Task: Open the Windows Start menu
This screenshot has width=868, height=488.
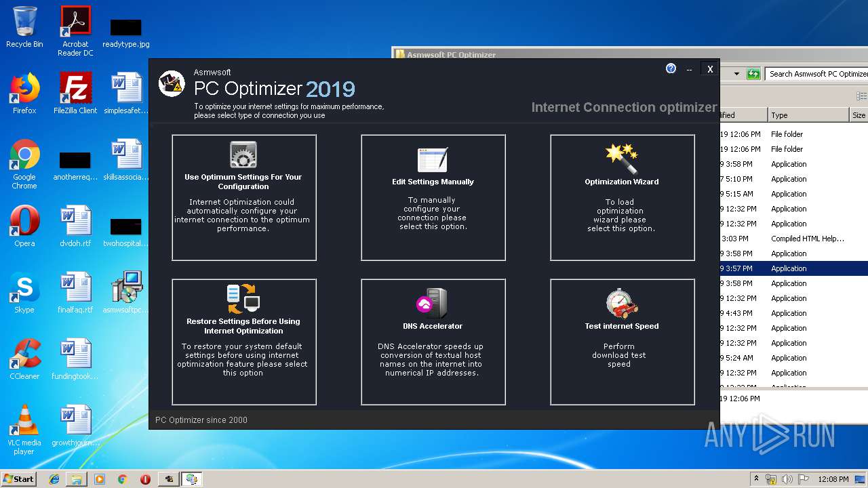Action: [18, 479]
